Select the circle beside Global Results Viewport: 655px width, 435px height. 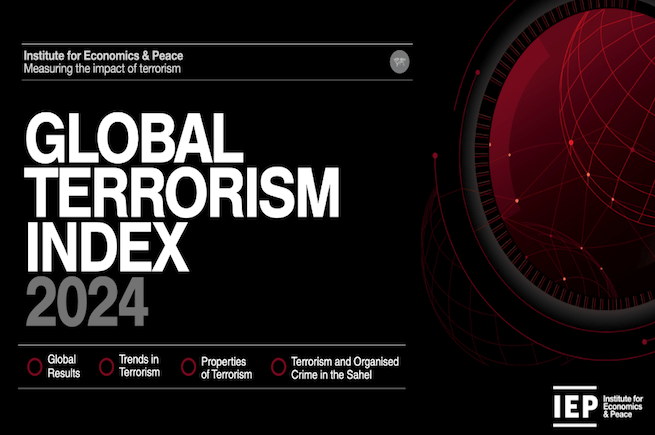point(35,366)
